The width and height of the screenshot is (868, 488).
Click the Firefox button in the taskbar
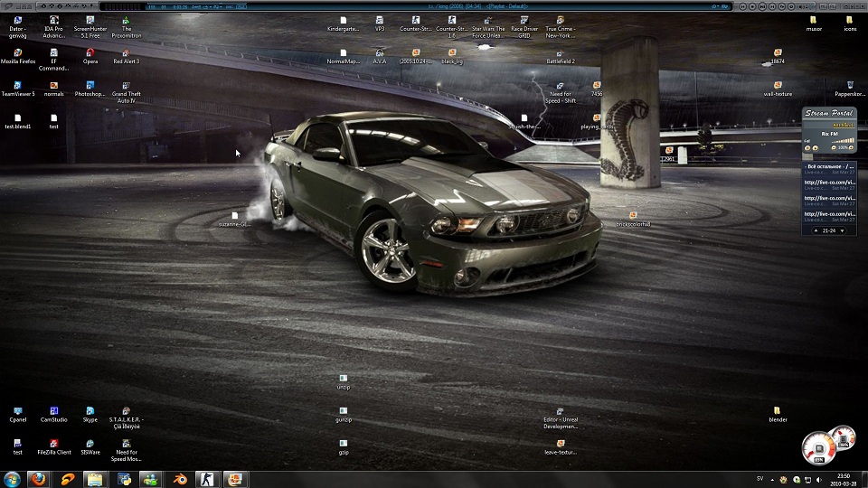38,479
